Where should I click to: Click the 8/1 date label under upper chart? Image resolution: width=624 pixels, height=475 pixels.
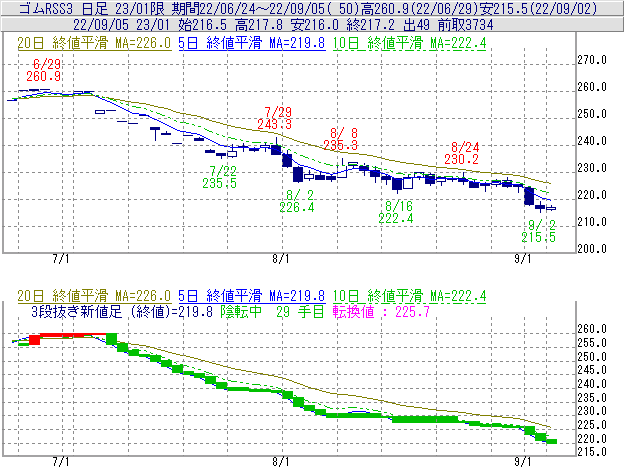coord(281,259)
